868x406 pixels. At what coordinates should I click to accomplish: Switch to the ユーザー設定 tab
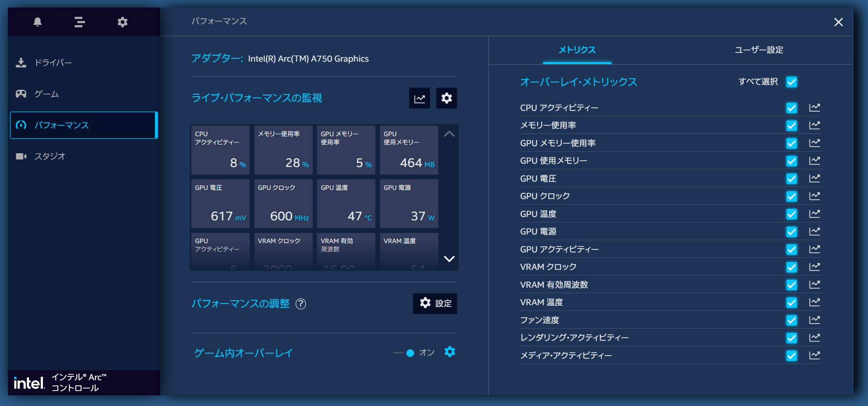coord(758,50)
